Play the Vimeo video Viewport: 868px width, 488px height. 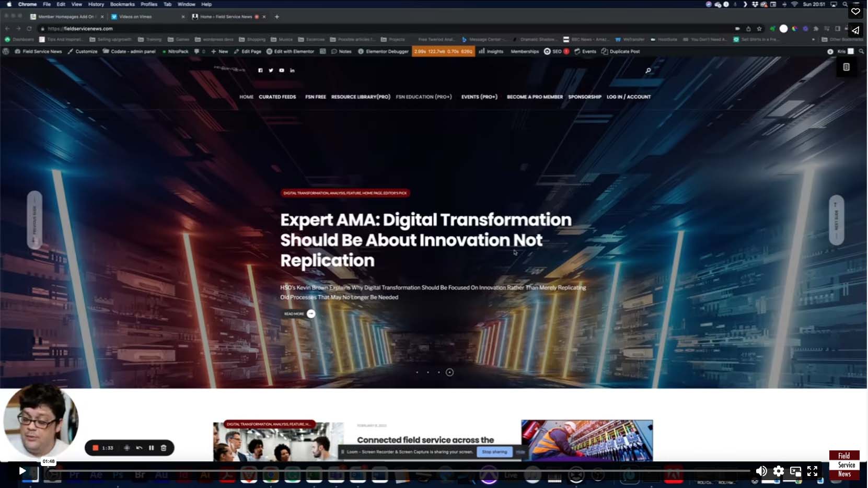22,471
